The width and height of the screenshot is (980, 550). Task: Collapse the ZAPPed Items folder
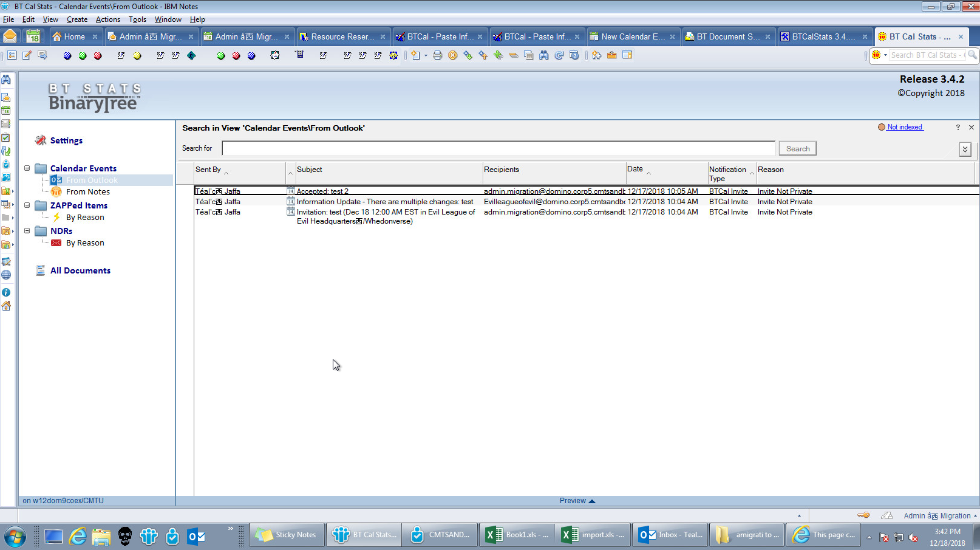click(27, 205)
